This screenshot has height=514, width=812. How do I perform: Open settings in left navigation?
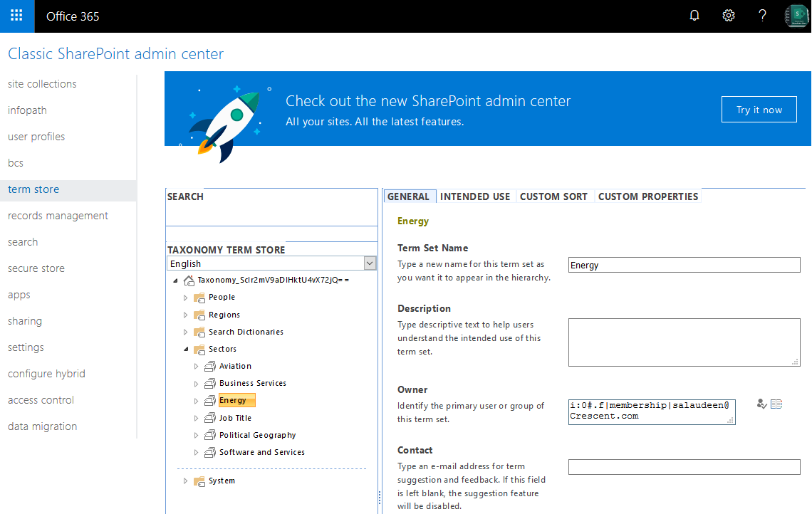26,348
